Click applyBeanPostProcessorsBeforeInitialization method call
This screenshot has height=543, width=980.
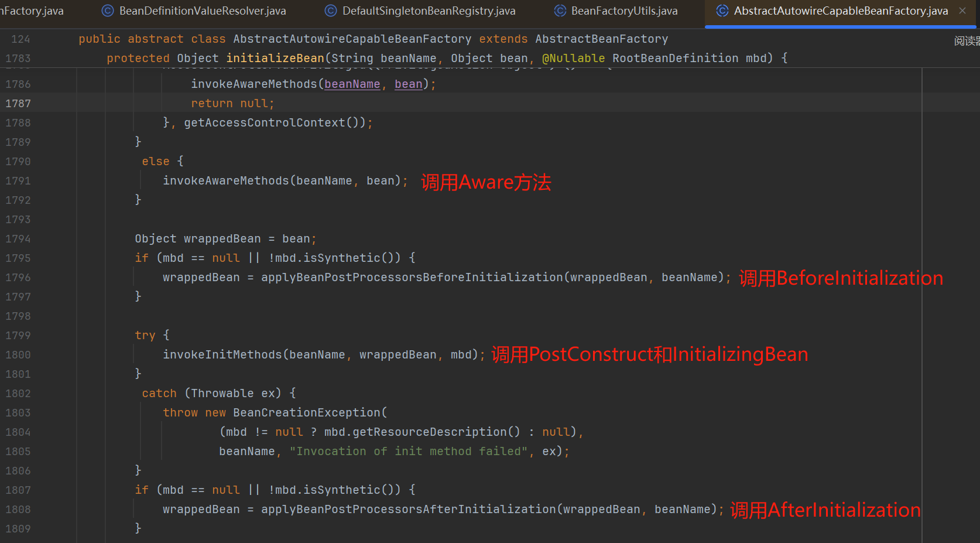[412, 278]
